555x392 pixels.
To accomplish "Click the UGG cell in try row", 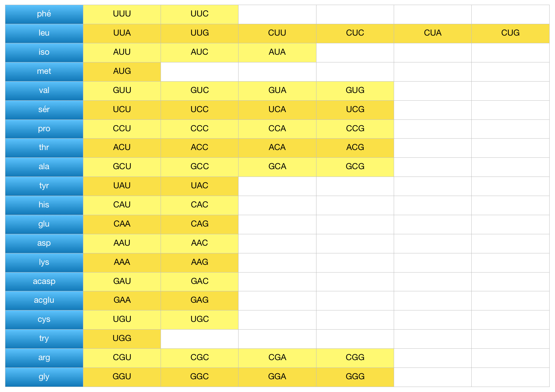I will point(122,339).
